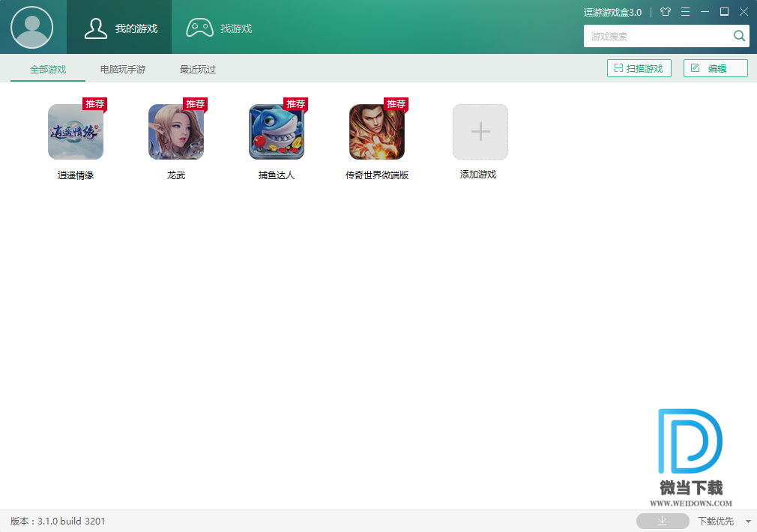Maximize the game box window
Screen dimensions: 757x532
(x=724, y=11)
